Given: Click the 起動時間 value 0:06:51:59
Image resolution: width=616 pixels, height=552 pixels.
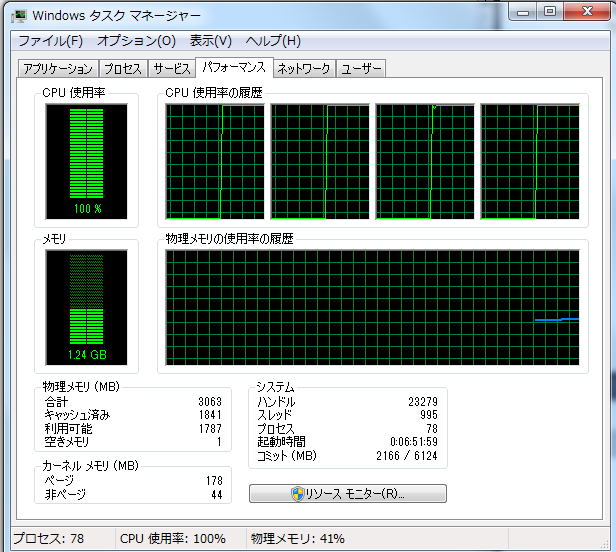Looking at the screenshot, I should pyautogui.click(x=414, y=442).
